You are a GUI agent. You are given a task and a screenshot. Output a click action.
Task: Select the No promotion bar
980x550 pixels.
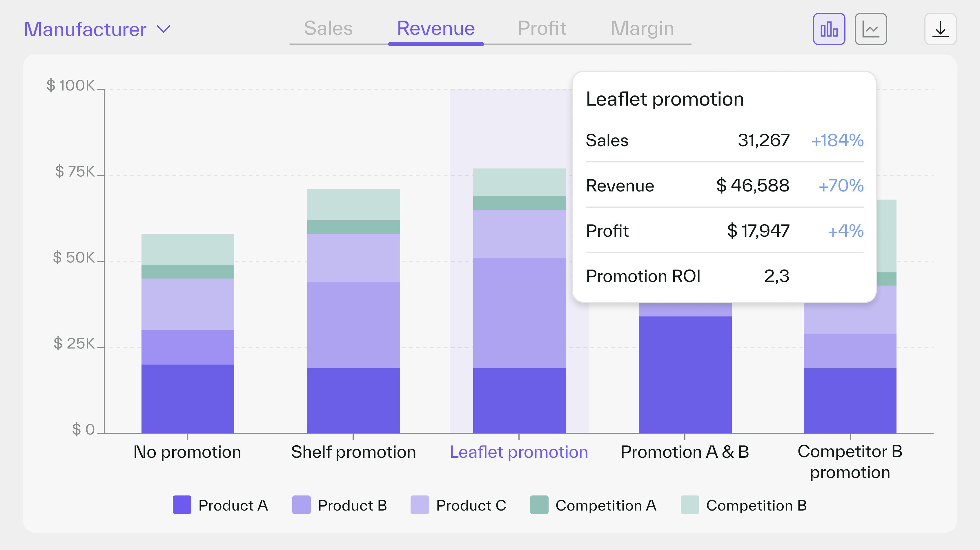[188, 333]
